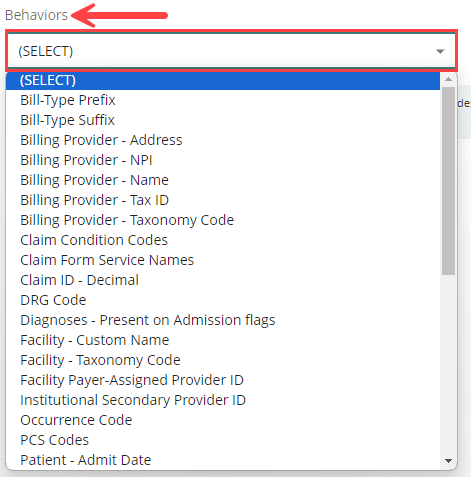Pick Billing Provider - Name
Viewport: 471px width, 477px height.
[223, 180]
